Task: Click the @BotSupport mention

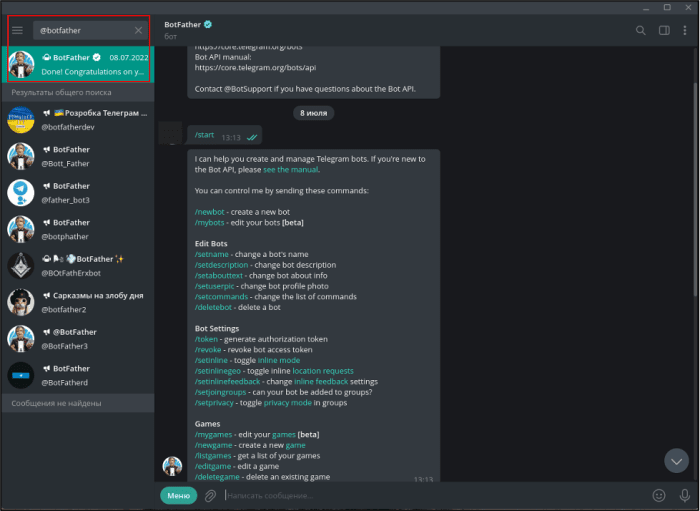Action: coord(248,89)
